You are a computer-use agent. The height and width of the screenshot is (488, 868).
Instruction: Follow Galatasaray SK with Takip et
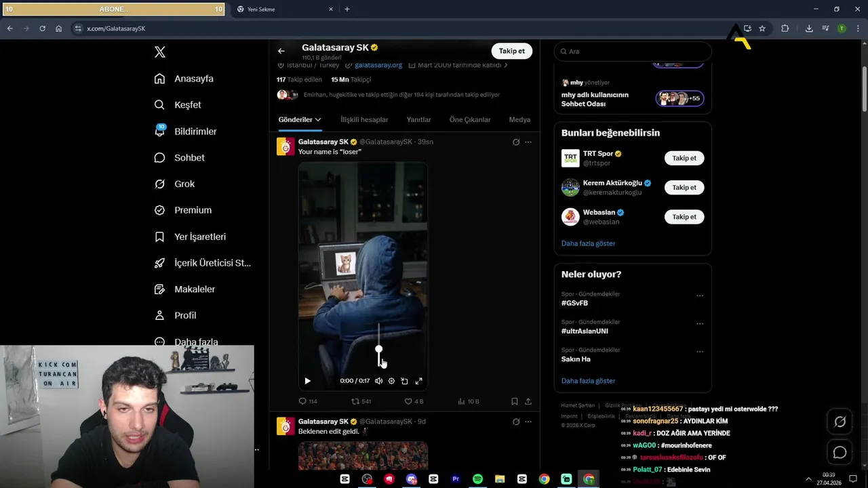512,51
